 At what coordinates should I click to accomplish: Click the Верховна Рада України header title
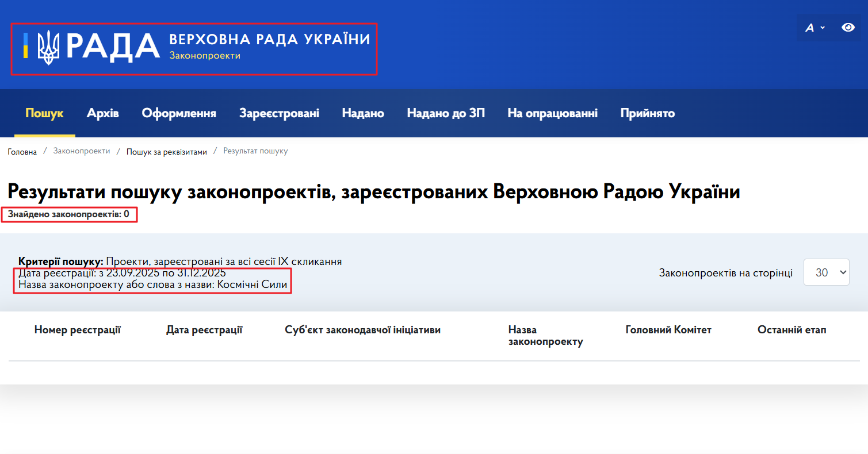(x=270, y=39)
